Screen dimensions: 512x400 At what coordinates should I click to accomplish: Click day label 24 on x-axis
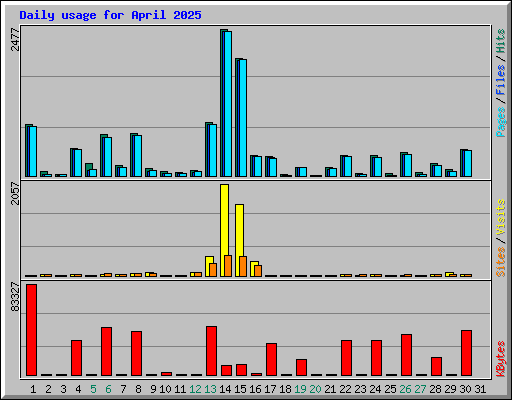pyautogui.click(x=375, y=389)
